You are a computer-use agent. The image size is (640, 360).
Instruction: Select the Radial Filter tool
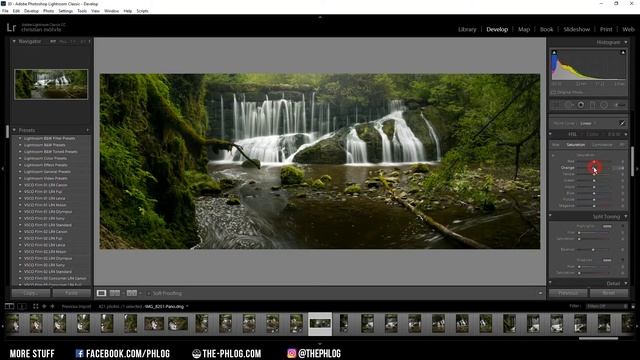604,105
